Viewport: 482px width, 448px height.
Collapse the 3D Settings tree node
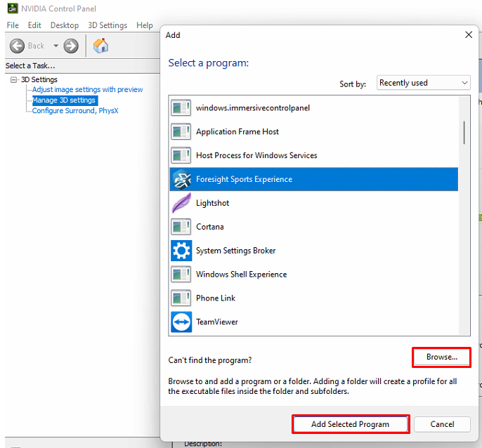click(x=13, y=80)
